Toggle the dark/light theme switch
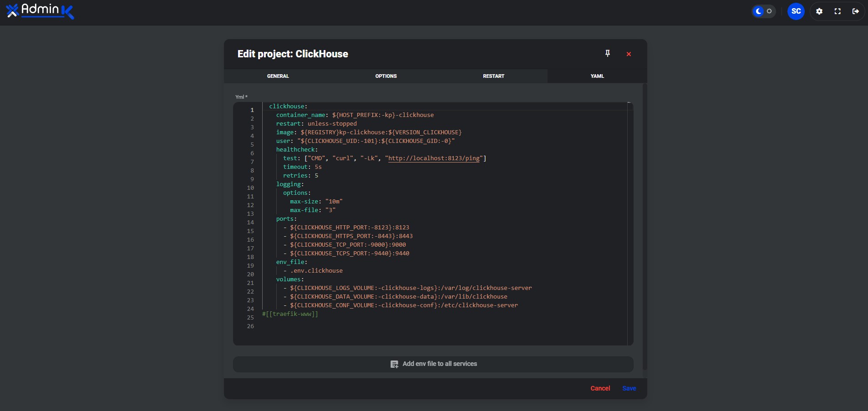This screenshot has height=411, width=868. 763,11
